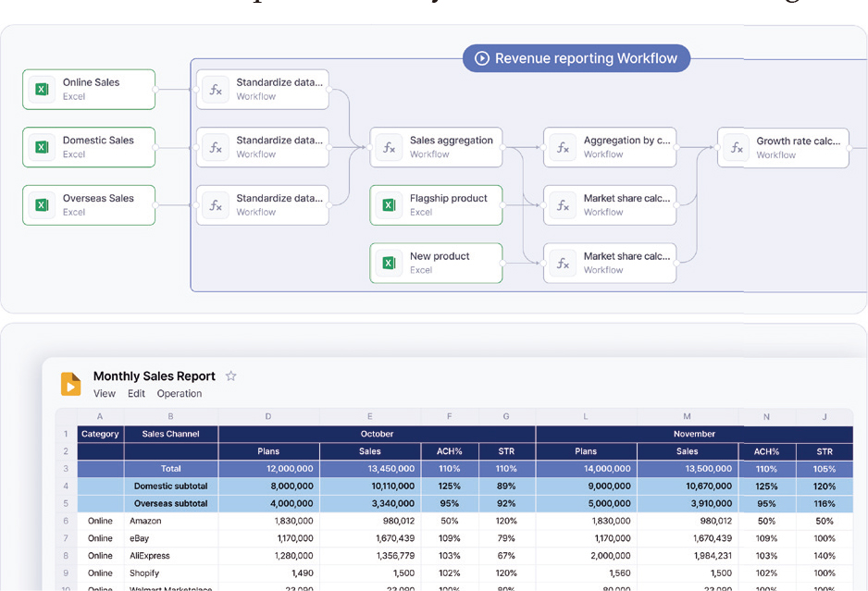Open the Operation menu

coord(180,394)
